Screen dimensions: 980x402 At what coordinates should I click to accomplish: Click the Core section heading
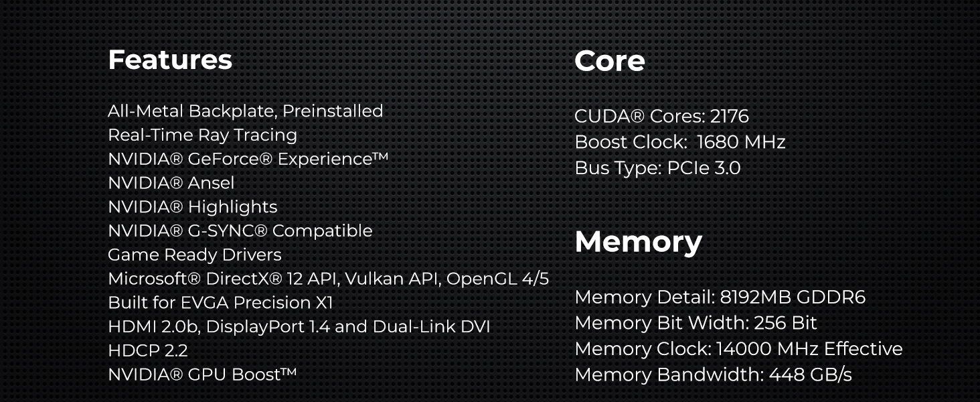[609, 61]
